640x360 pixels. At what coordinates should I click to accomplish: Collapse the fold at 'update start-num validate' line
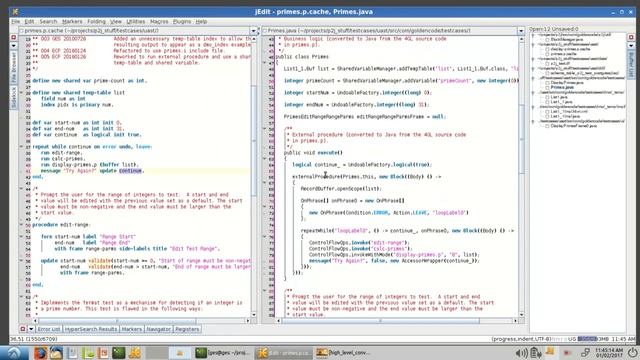(21, 260)
